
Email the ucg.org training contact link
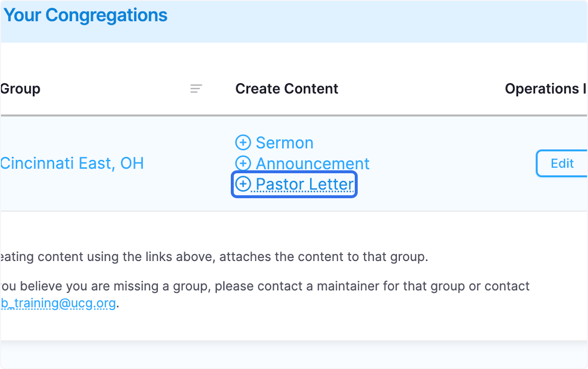pyautogui.click(x=58, y=303)
